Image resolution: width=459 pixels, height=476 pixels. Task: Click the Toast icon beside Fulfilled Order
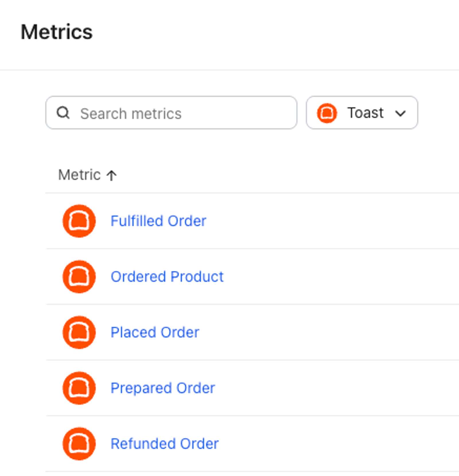[79, 221]
